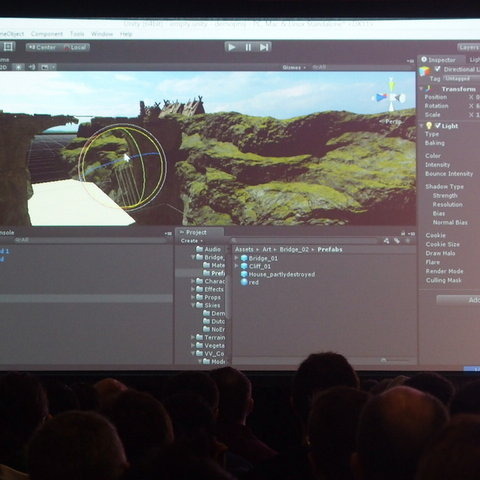Image resolution: width=480 pixels, height=480 pixels.
Task: Click Bridge_02 in the breadcrumb path
Action: click(294, 249)
